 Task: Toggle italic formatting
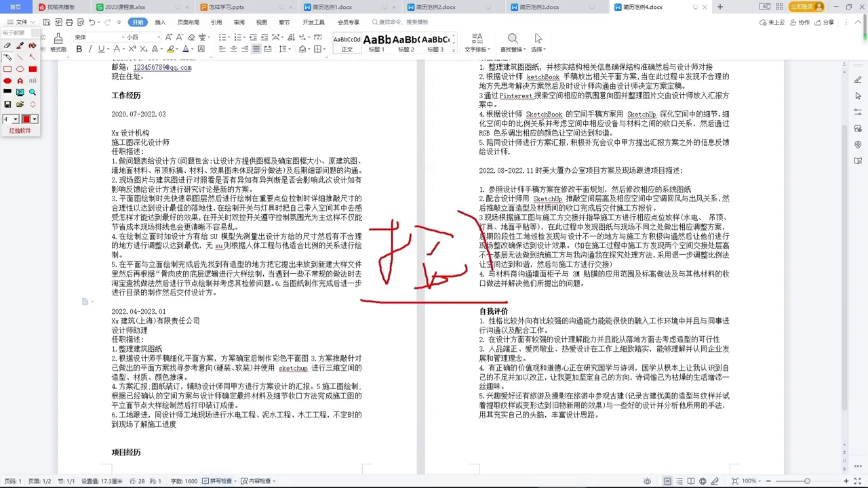coord(90,49)
